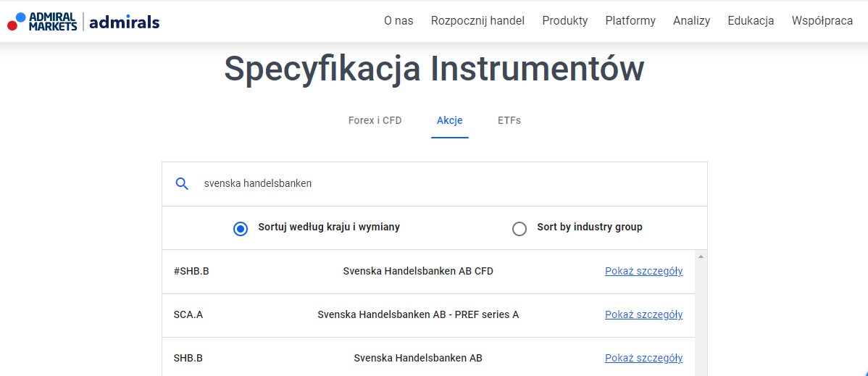Click Svenska Handelsbanken AB CFD name
868x376 pixels.
pos(418,272)
